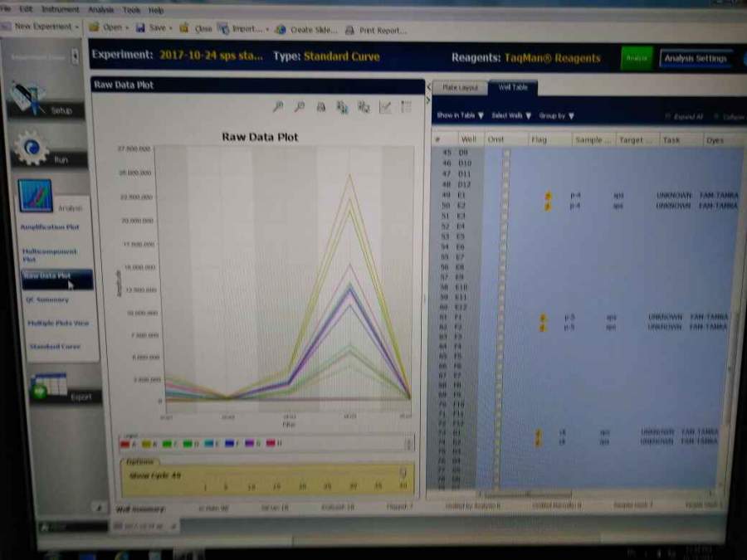Toggle Omit checkbox for well D12
The height and width of the screenshot is (560, 747).
pos(505,184)
